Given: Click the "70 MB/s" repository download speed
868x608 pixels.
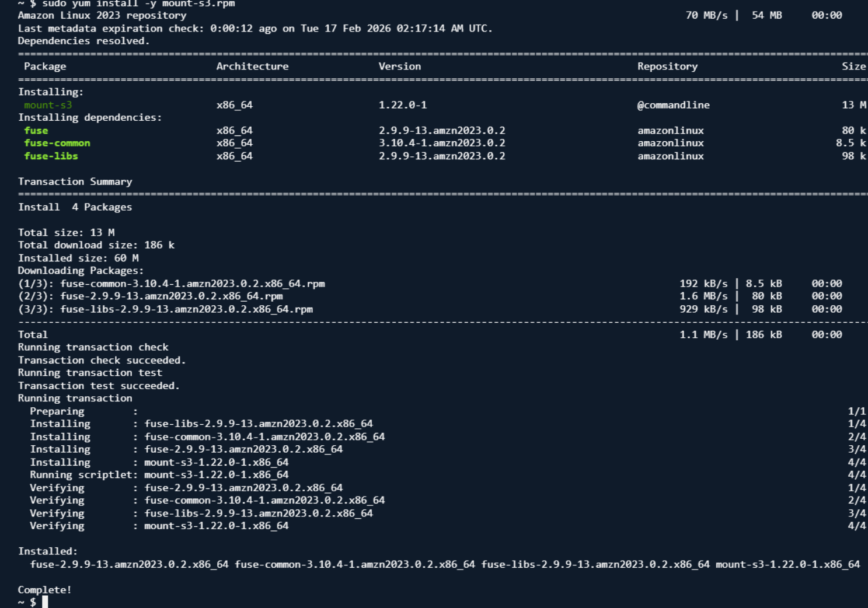Looking at the screenshot, I should [706, 15].
